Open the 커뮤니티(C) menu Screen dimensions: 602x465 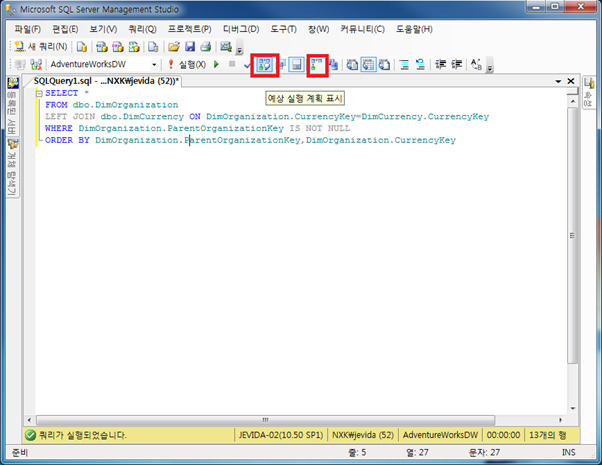click(x=362, y=29)
